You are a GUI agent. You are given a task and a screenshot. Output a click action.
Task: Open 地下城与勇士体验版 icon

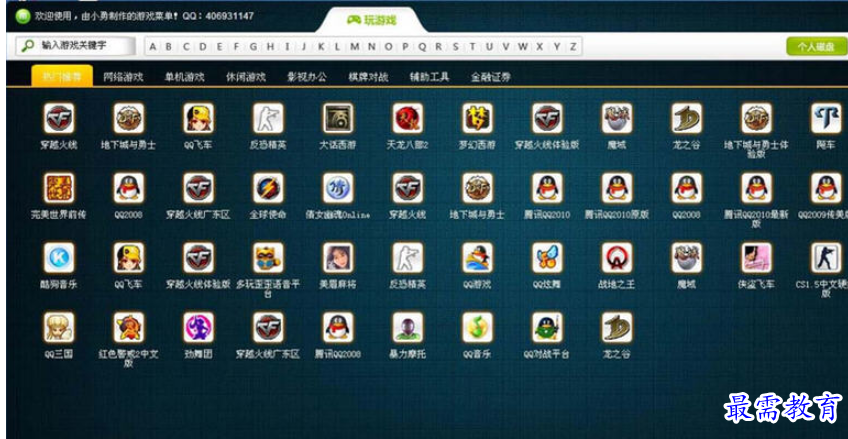point(757,118)
